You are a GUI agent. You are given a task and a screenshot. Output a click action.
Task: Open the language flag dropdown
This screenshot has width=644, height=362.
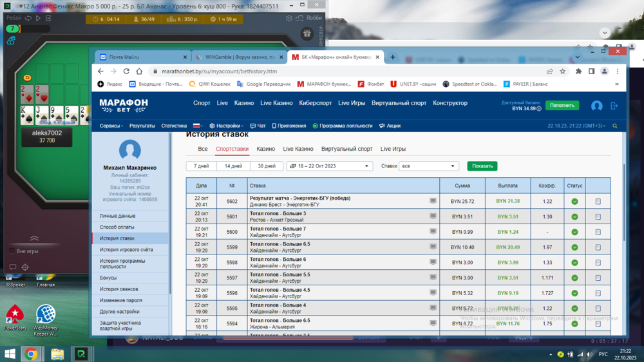[197, 126]
